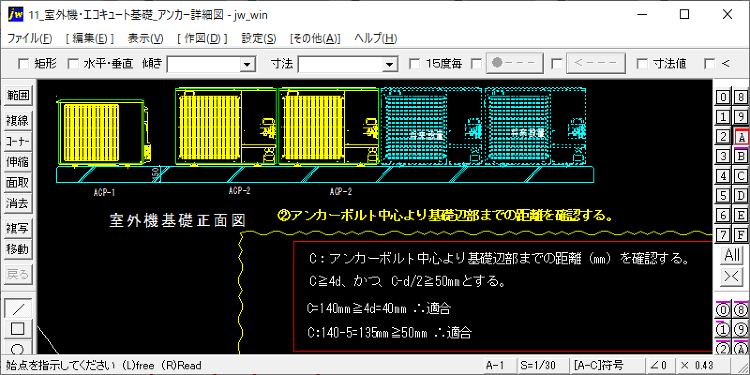Select layer group circle 0
Viewport: 750px width, 375px height.
point(723,310)
